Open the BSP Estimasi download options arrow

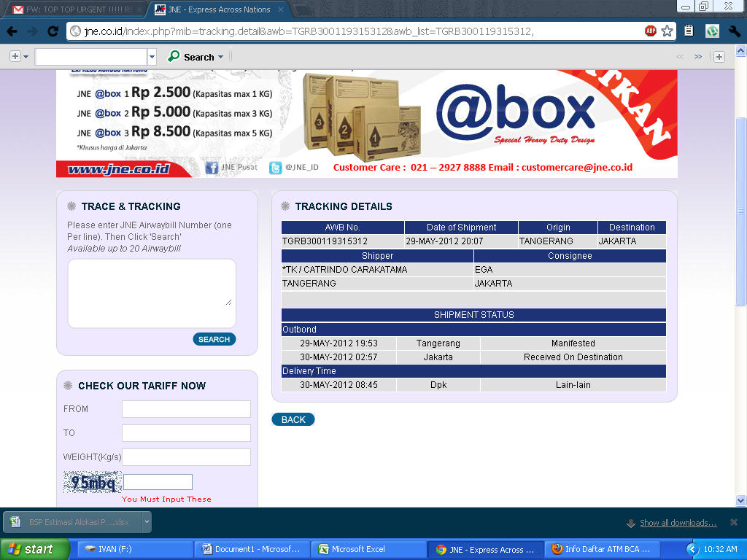[x=147, y=522]
